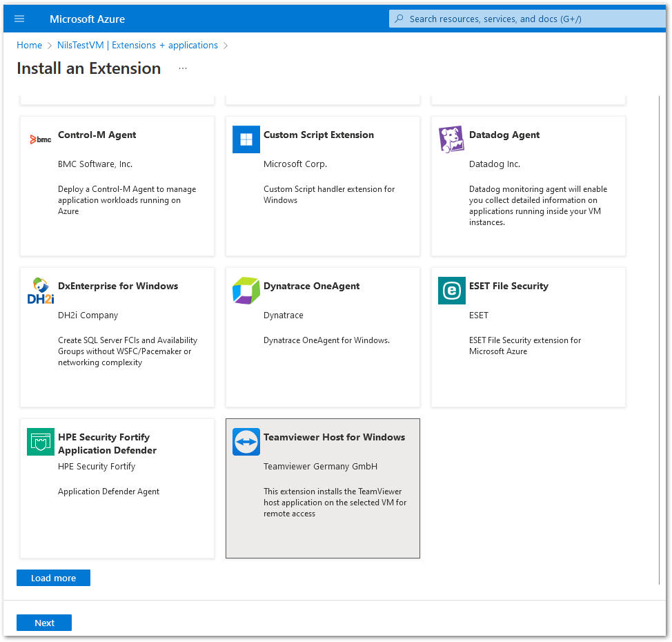Open the hamburger portal menu
The width and height of the screenshot is (672, 642).
pyautogui.click(x=19, y=19)
